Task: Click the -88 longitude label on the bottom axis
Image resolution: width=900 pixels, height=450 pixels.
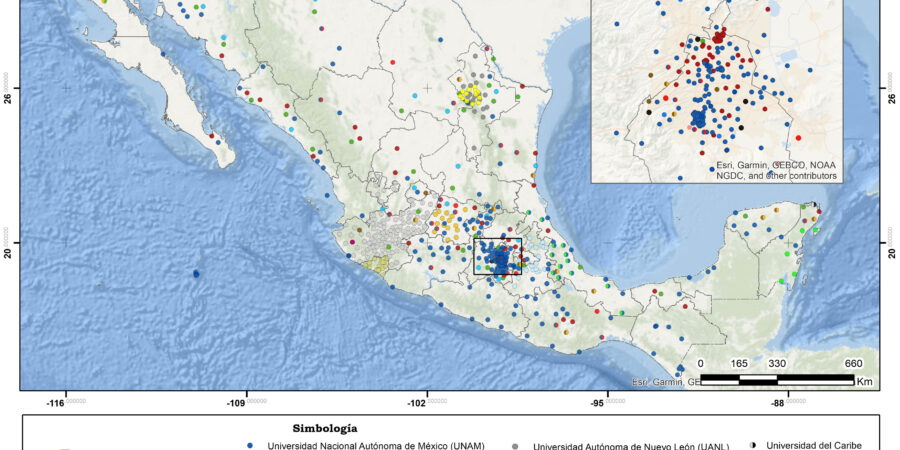Action: [x=777, y=403]
